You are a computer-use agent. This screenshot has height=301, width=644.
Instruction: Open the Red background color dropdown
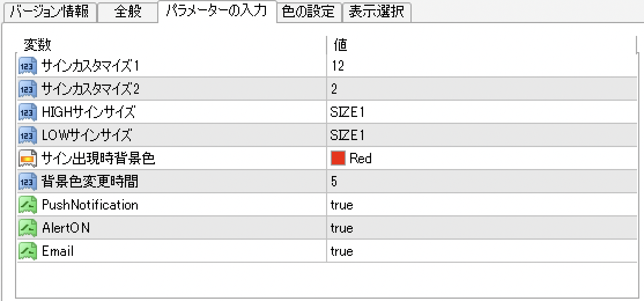360,159
